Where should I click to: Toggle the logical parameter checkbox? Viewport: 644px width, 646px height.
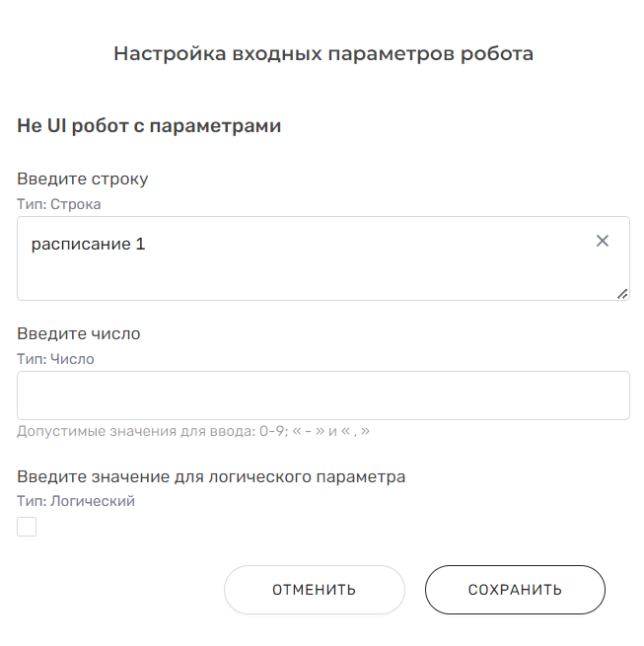click(27, 528)
